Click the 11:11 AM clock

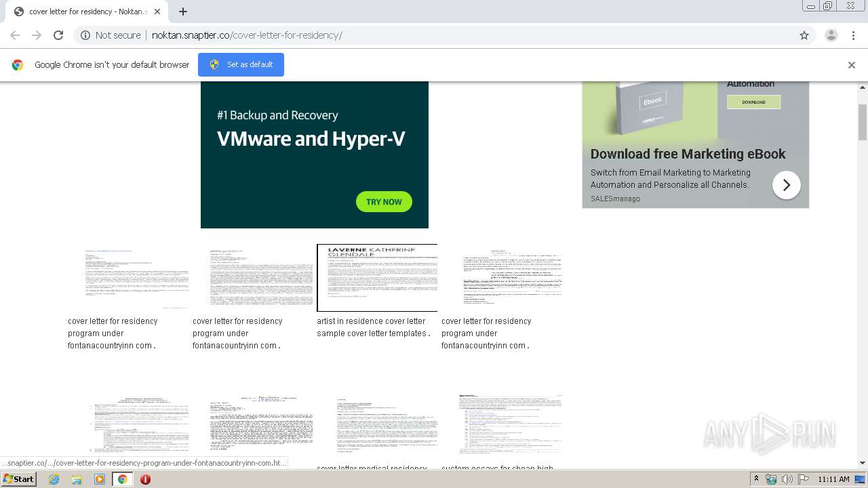833,479
